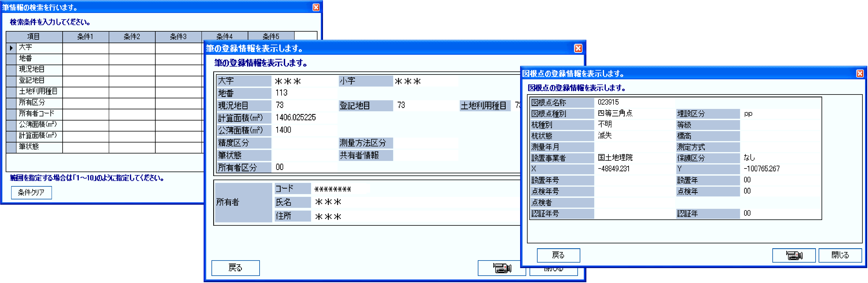Click 保護区分 value なし
This screenshot has height=283, width=868.
[x=749, y=158]
